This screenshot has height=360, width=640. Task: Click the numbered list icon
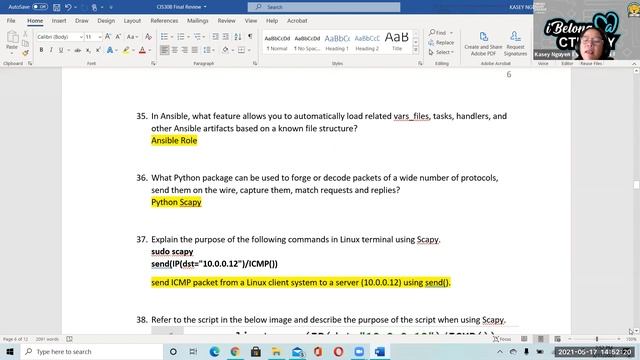180,37
